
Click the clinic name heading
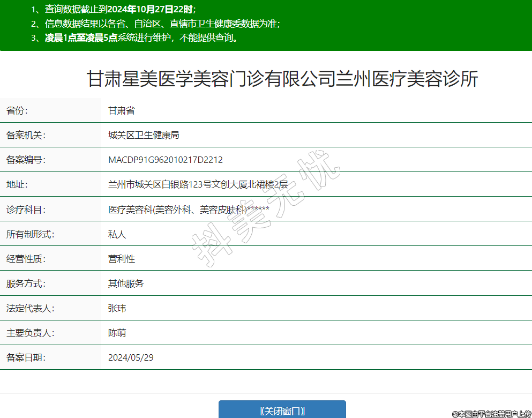tap(282, 79)
